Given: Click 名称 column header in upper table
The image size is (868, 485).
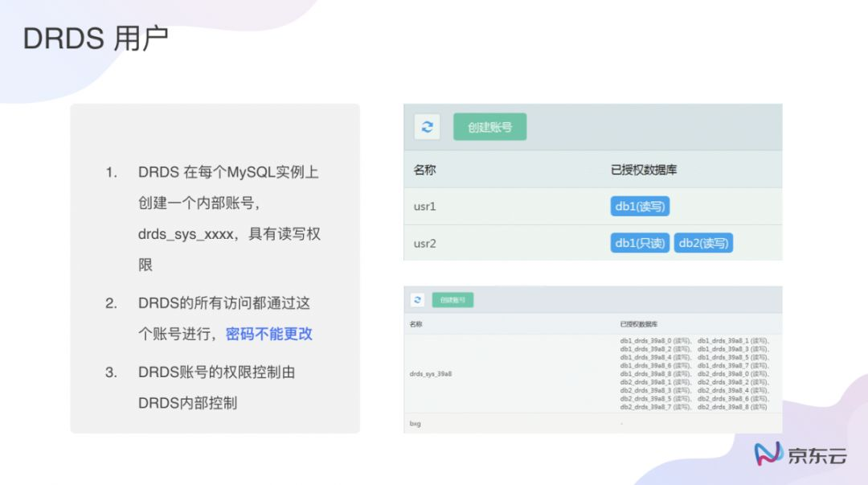Looking at the screenshot, I should pos(424,170).
